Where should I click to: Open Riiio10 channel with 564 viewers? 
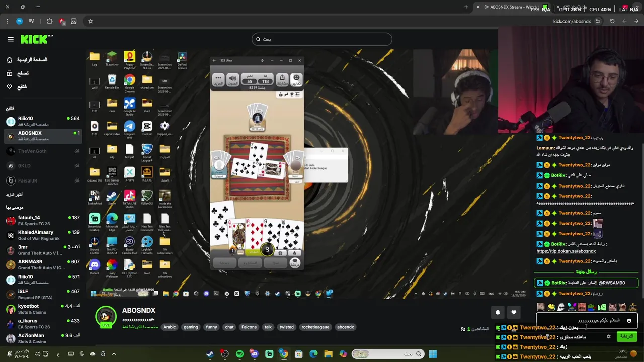pos(43,121)
